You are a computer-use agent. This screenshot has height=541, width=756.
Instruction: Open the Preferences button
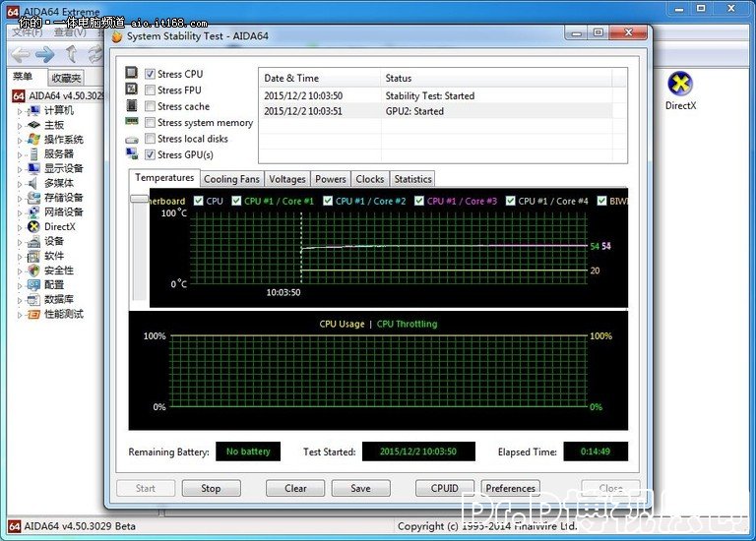(511, 489)
